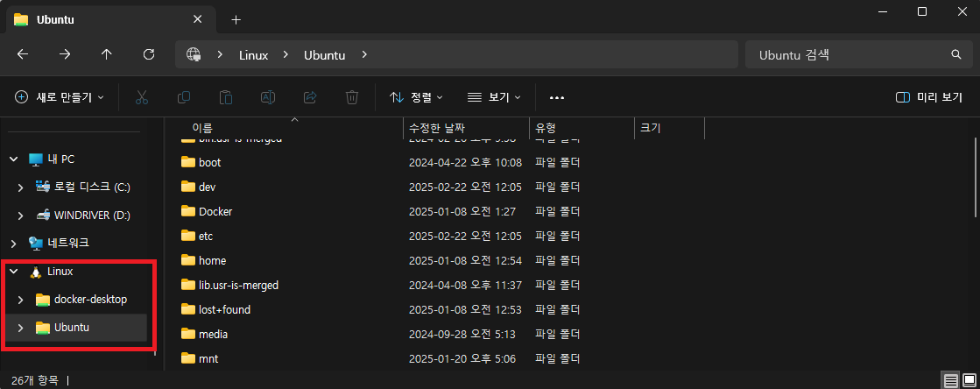
Task: Click the Share icon in toolbar
Action: 309,97
